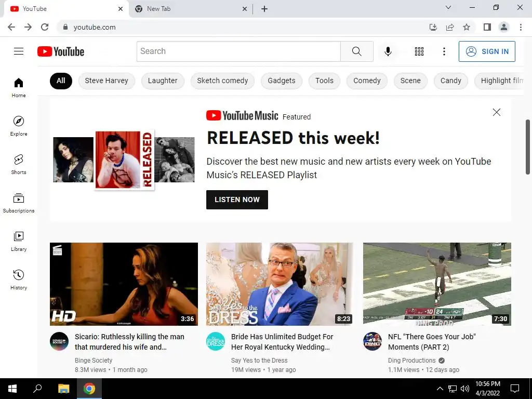Click the RELEASED album art collage
The width and height of the screenshot is (532, 399).
click(x=124, y=160)
